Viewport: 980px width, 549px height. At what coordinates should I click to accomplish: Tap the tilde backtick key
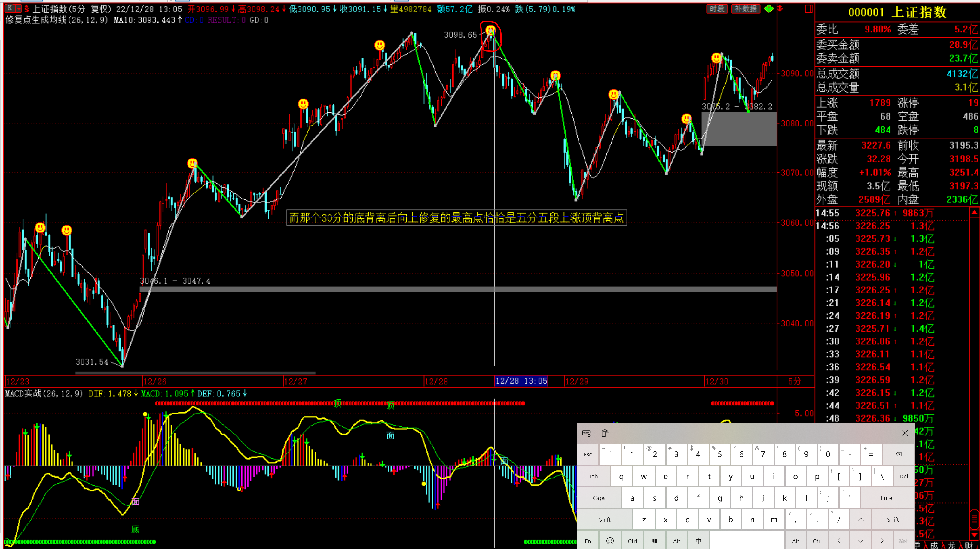click(610, 454)
